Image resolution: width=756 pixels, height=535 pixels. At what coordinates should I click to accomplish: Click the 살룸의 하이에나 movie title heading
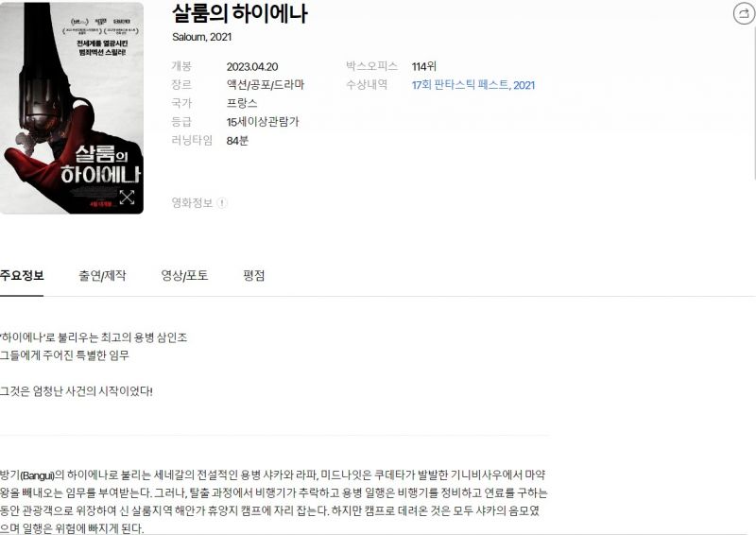240,13
